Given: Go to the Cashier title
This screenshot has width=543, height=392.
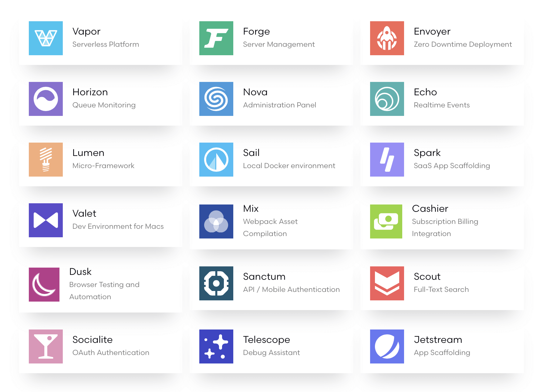Looking at the screenshot, I should click(x=430, y=209).
